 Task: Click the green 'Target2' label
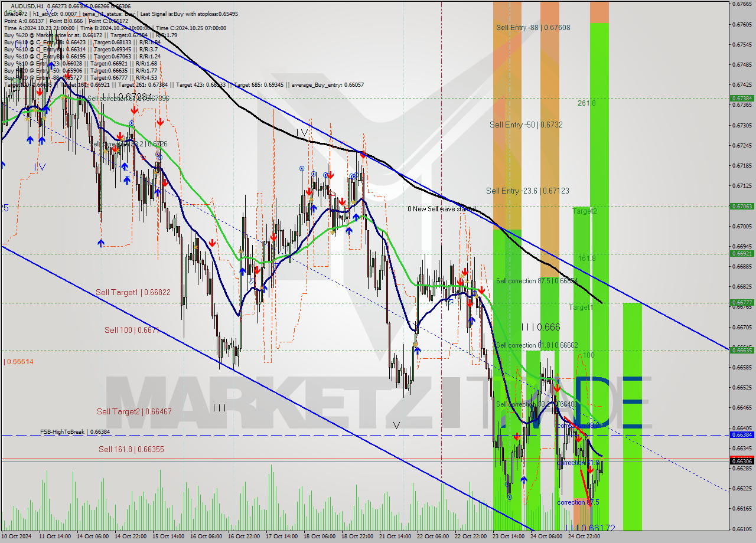pos(584,211)
